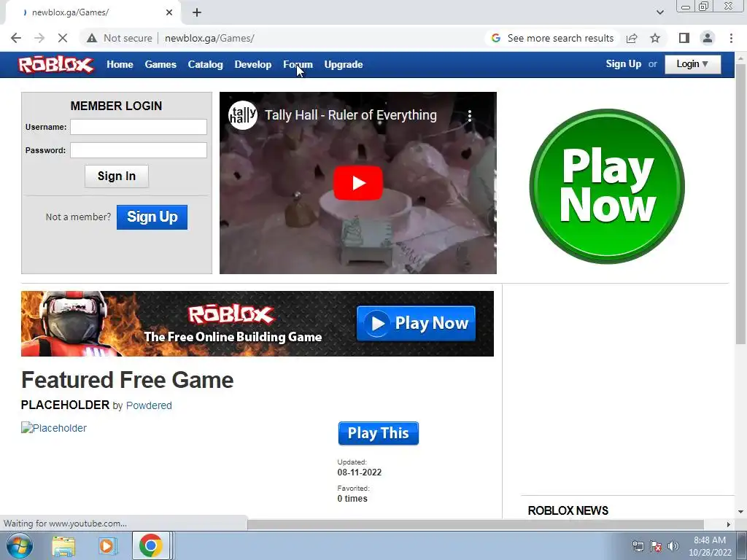This screenshot has width=747, height=560.
Task: Click the updated date 08-11-2022
Action: (359, 472)
